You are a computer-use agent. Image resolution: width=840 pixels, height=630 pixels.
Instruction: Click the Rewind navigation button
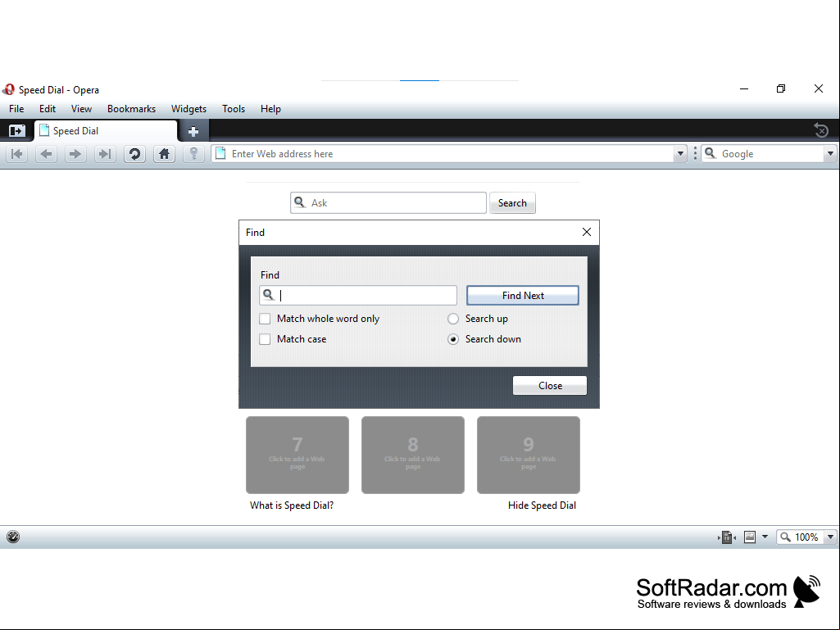pyautogui.click(x=17, y=154)
